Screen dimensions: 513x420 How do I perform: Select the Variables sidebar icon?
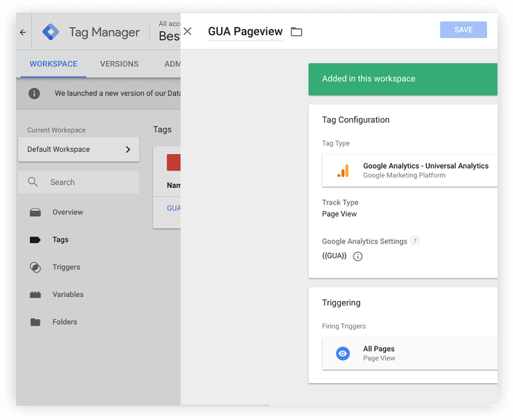coord(37,294)
